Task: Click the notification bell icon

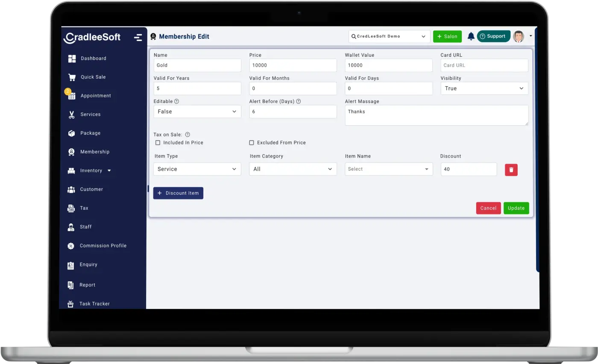Action: 471,36
